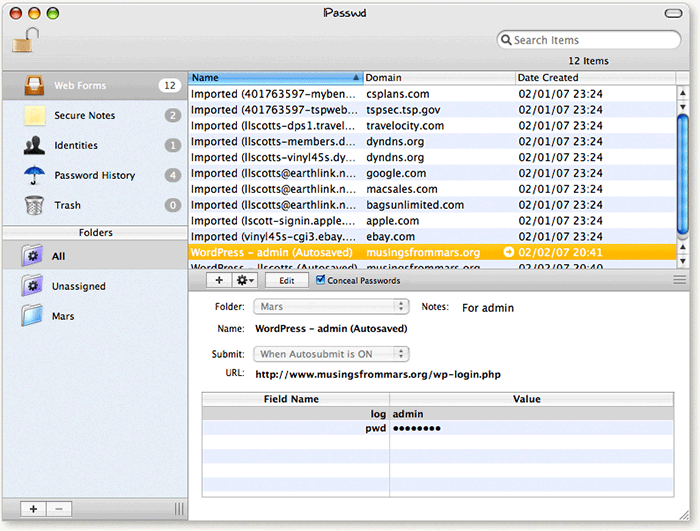The image size is (700, 531).
Task: Click the sidebar resize grip
Action: 179,509
